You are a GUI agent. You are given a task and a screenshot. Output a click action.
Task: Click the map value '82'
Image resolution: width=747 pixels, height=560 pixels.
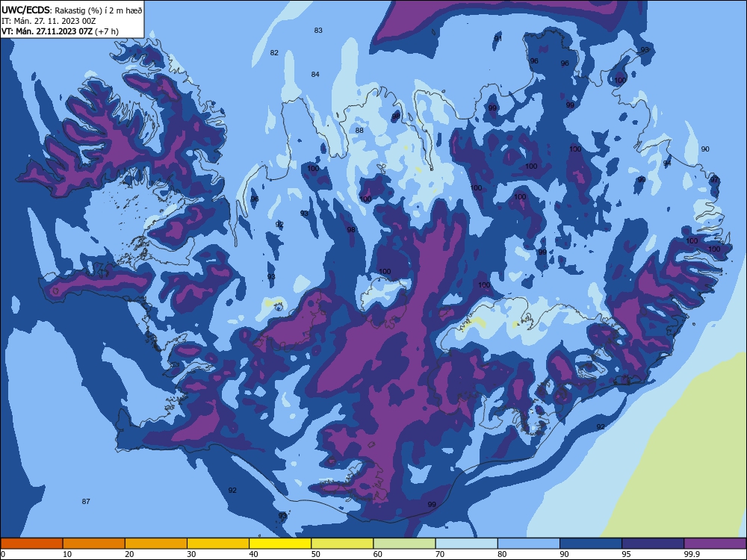(274, 53)
